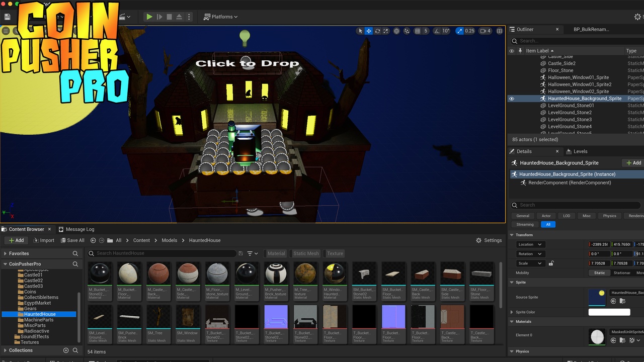The width and height of the screenshot is (644, 362).
Task: Select Castle_Side2 in the Outliner
Action: tap(561, 63)
